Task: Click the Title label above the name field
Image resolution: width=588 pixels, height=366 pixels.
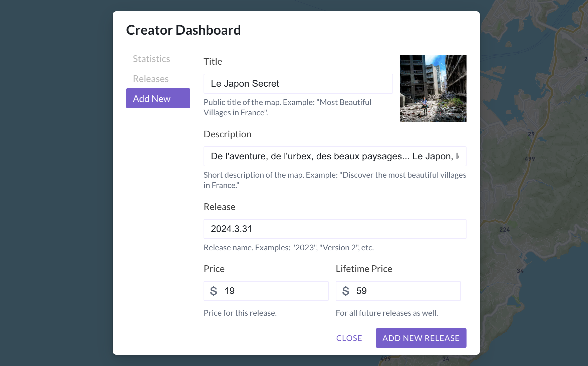Action: coord(213,61)
